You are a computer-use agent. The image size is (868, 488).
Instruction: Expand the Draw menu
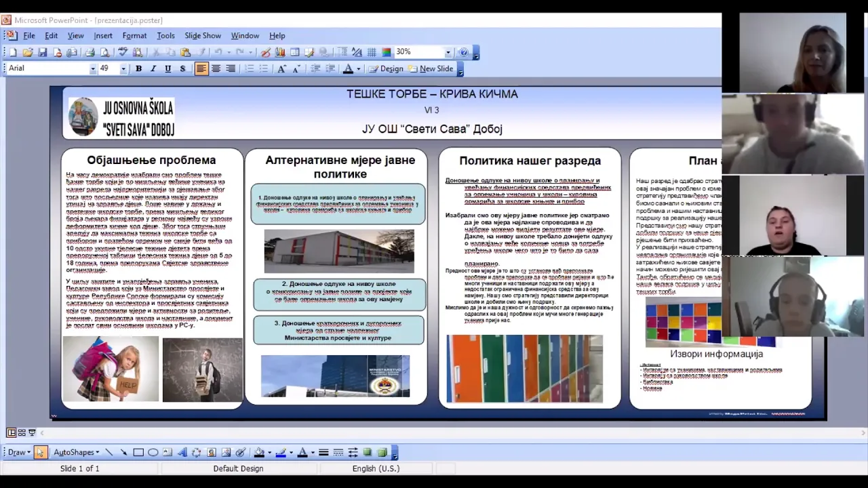[19, 452]
